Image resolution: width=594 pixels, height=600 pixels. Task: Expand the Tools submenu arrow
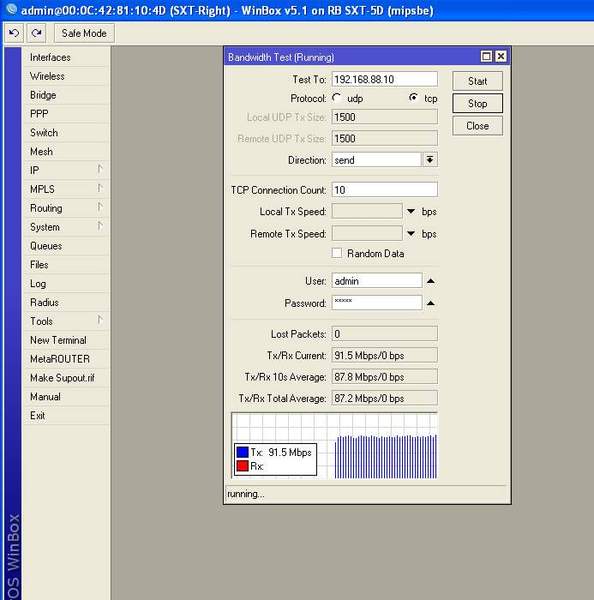[x=100, y=320]
